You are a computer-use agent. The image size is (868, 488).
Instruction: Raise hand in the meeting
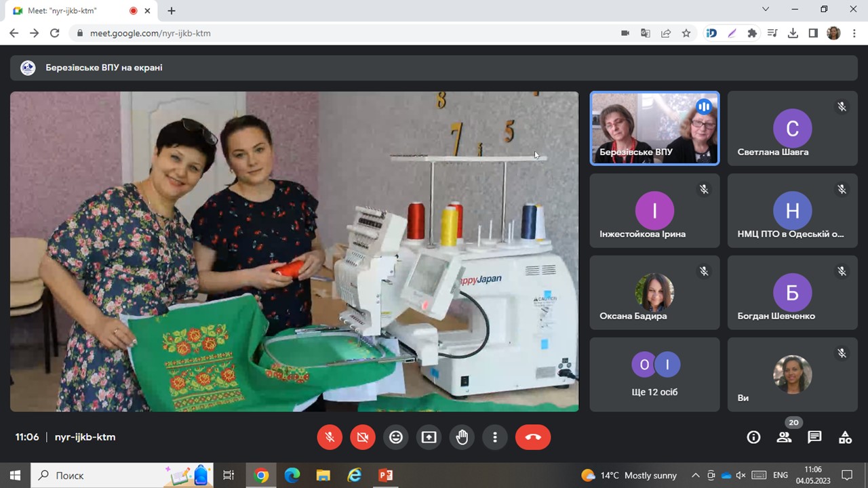click(462, 437)
